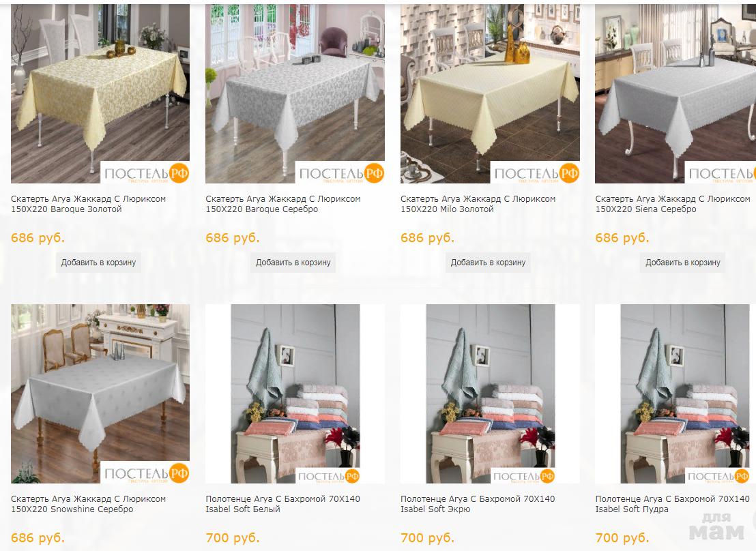The width and height of the screenshot is (756, 551).
Task: Open the Siena Серебро tablecloth product image
Action: pyautogui.click(x=675, y=94)
